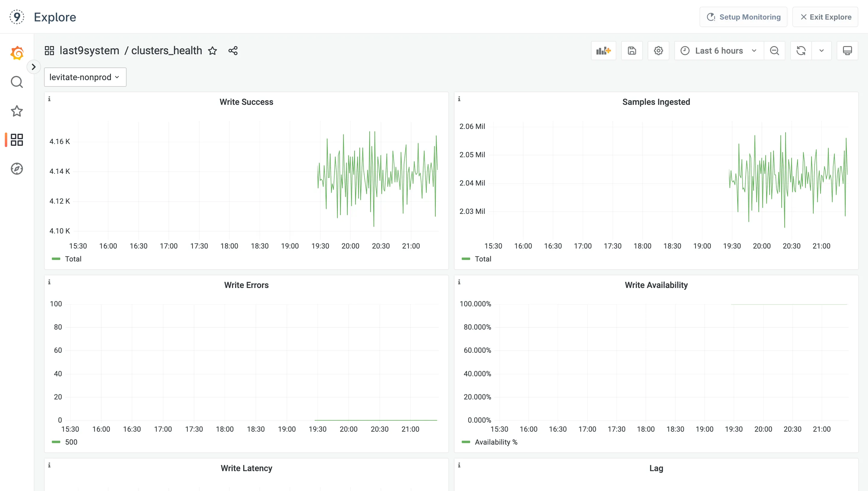
Task: Zoom out the time range
Action: (774, 51)
